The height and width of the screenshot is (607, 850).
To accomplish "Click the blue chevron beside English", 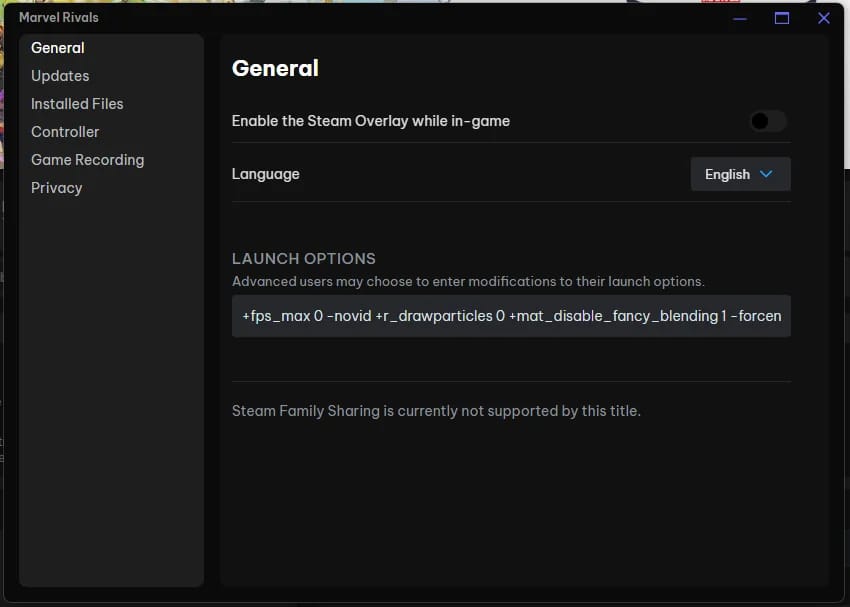I will (x=766, y=174).
